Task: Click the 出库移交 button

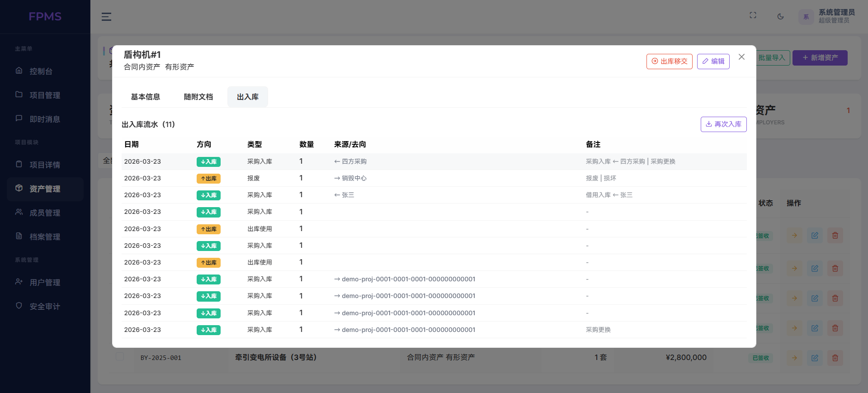Action: tap(669, 62)
